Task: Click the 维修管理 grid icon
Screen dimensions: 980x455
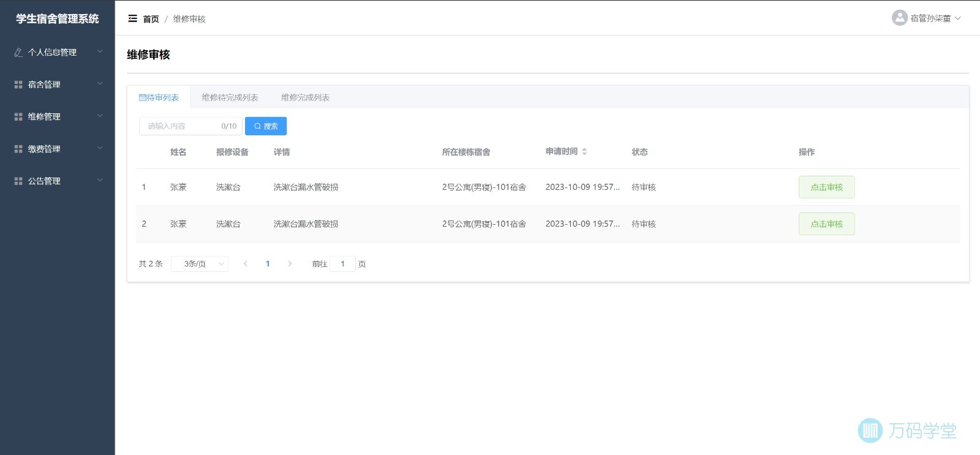Action: pos(18,116)
